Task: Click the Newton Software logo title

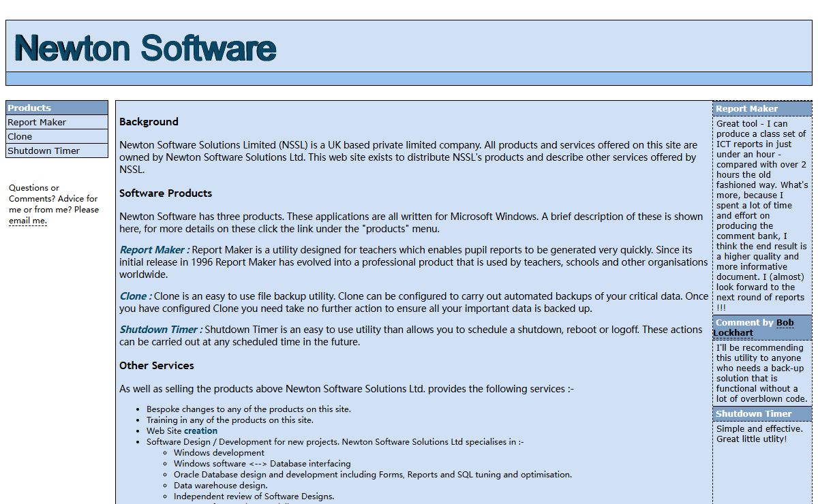Action: (x=145, y=48)
